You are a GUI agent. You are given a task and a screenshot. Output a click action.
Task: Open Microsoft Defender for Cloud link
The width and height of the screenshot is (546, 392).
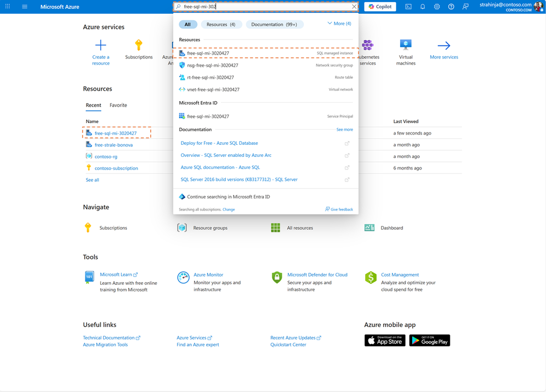click(317, 275)
